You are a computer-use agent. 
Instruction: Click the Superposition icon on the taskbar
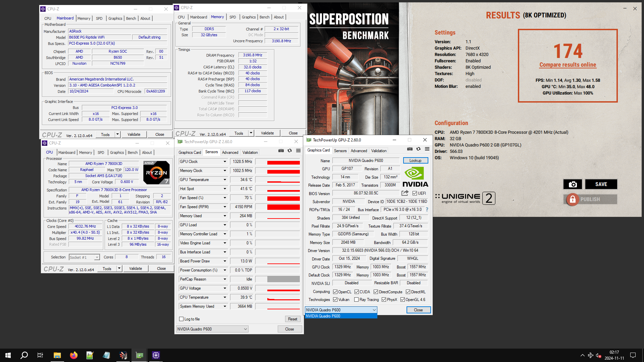[123, 355]
